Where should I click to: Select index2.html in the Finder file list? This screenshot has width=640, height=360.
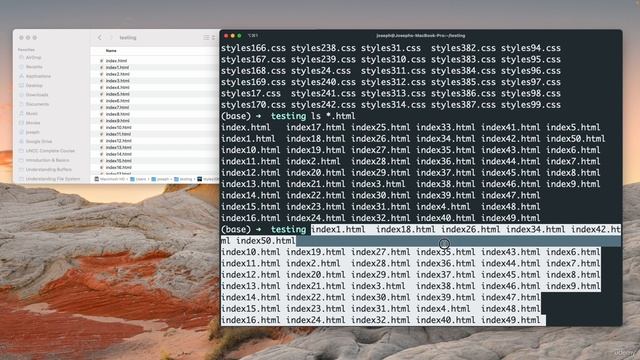[118, 74]
